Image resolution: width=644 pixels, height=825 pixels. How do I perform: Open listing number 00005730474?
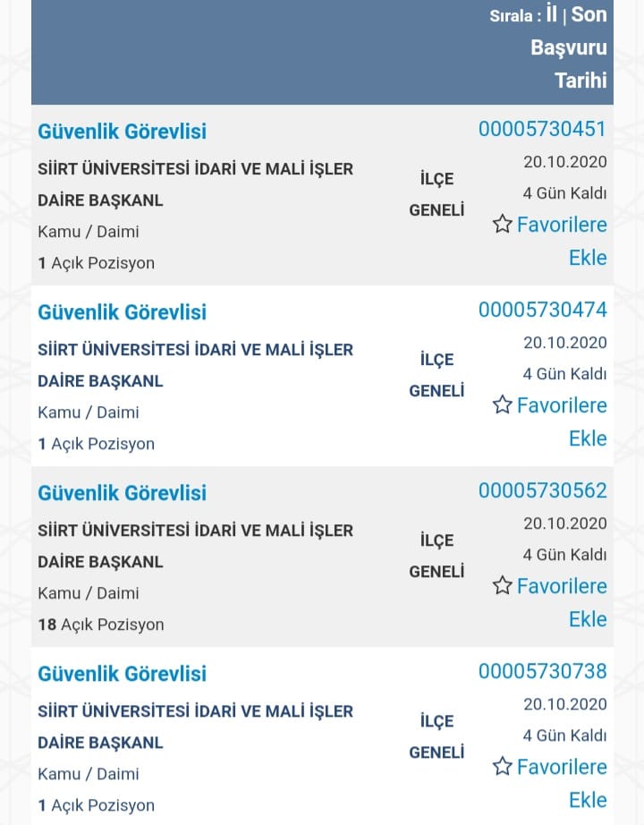542,310
